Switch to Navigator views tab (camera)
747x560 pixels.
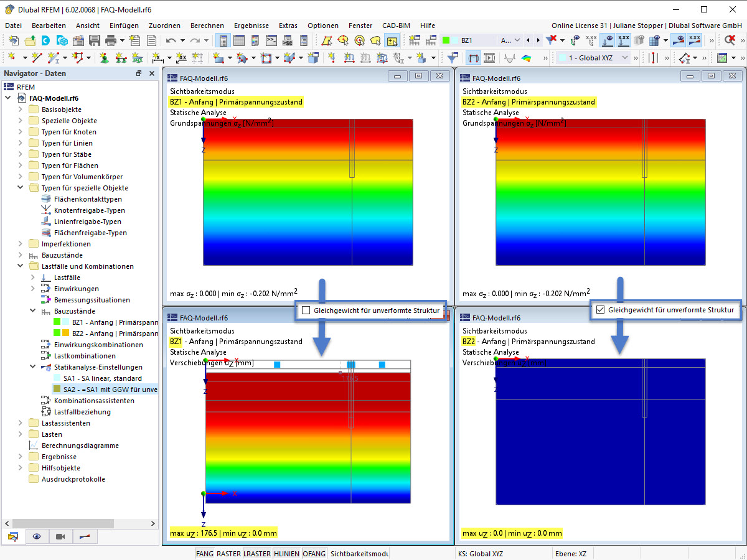click(x=60, y=536)
